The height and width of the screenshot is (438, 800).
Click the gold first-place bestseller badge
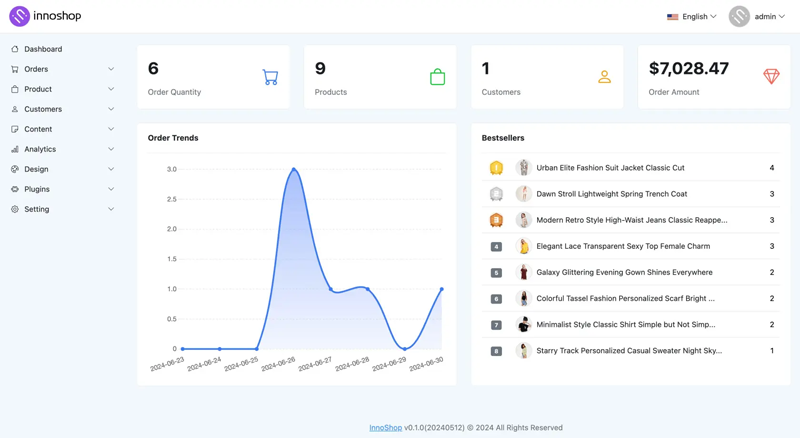point(496,168)
